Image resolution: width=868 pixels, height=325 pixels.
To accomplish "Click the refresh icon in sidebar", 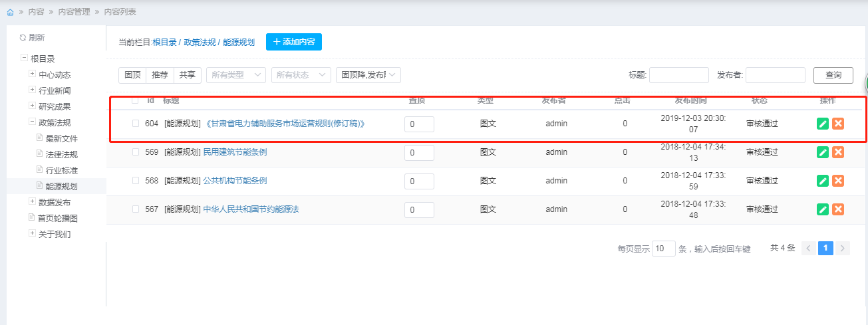I will [x=23, y=38].
